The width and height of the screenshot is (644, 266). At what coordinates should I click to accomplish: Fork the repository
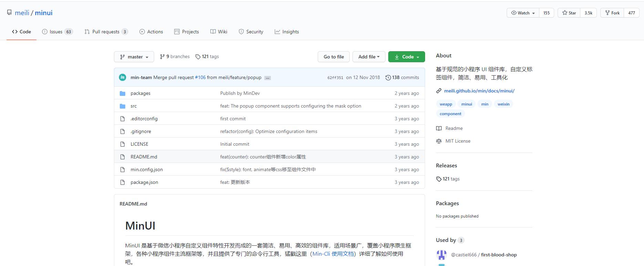pyautogui.click(x=612, y=13)
